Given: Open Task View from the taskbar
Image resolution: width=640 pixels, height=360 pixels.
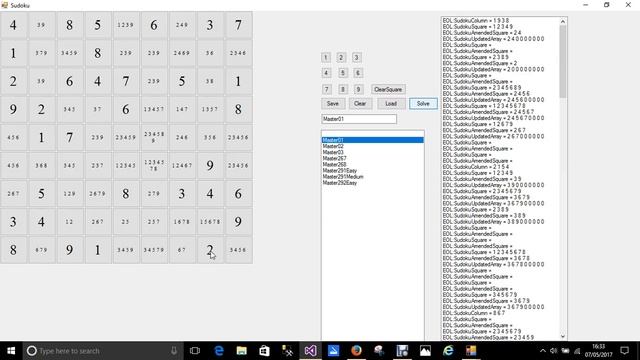Looking at the screenshot, I should point(195,351).
